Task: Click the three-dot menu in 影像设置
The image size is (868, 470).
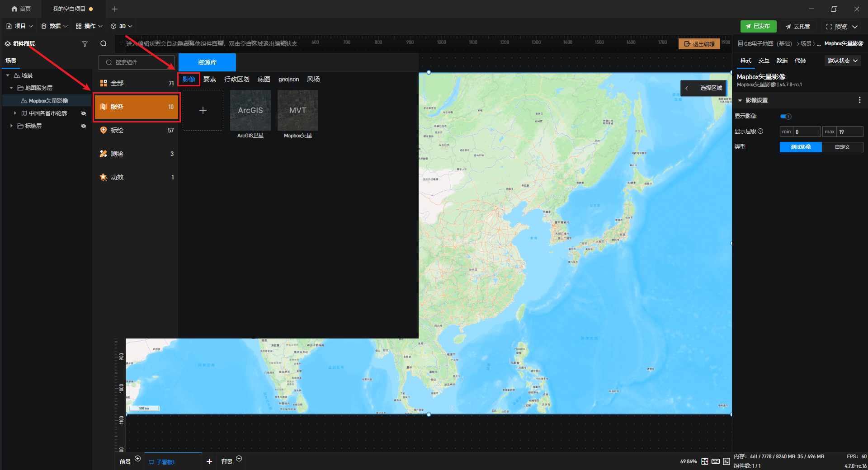Action: coord(859,100)
